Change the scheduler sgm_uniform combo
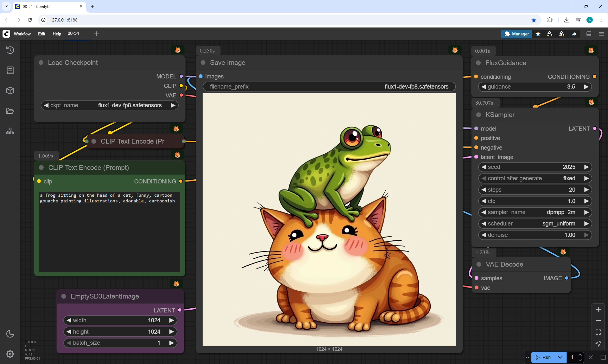This screenshot has height=364, width=608. coord(535,224)
